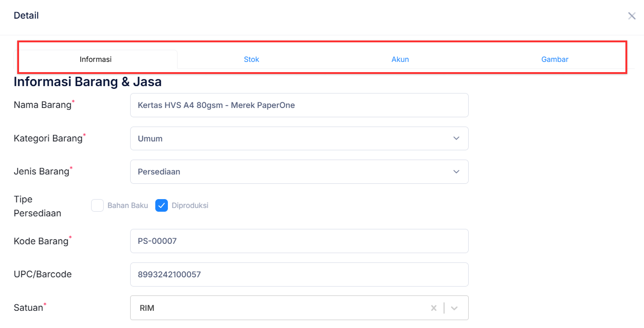Select the Informasi tab
This screenshot has width=644, height=328.
tap(96, 60)
